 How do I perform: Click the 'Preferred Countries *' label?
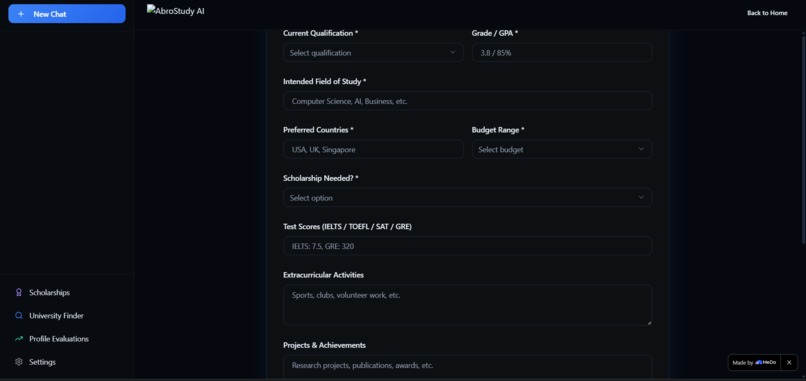(x=318, y=130)
